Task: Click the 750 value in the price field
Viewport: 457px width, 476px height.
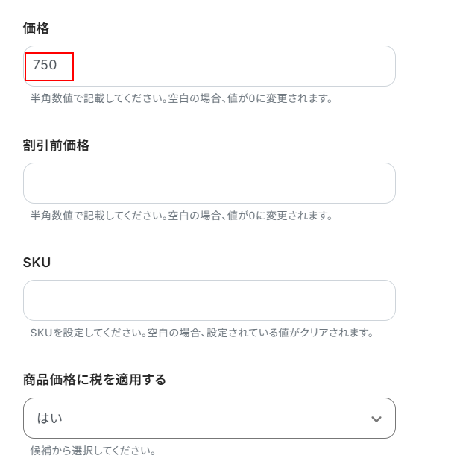Action: (x=45, y=66)
